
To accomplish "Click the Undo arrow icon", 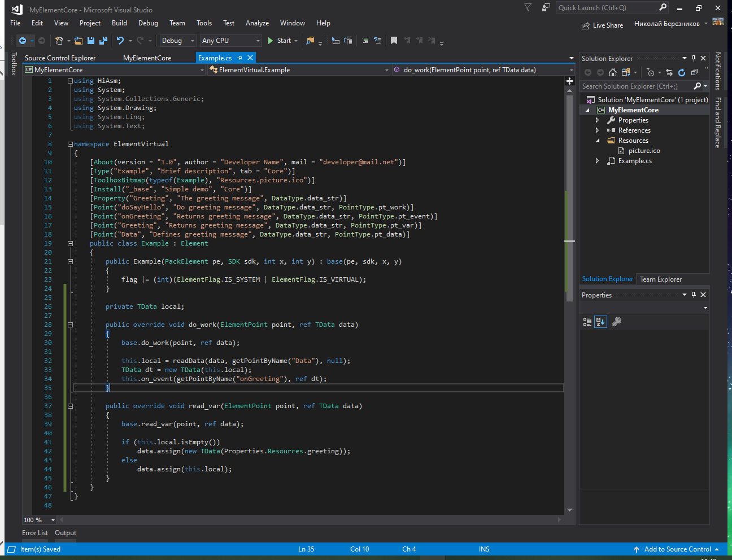I will [x=120, y=41].
